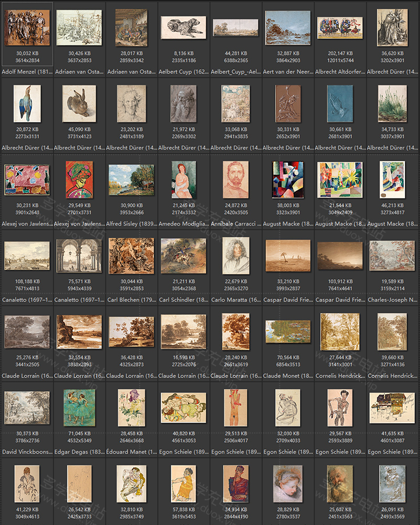Select the Edgar Degas dancers thumbnail
This screenshot has height=525, width=420.
(x=79, y=407)
